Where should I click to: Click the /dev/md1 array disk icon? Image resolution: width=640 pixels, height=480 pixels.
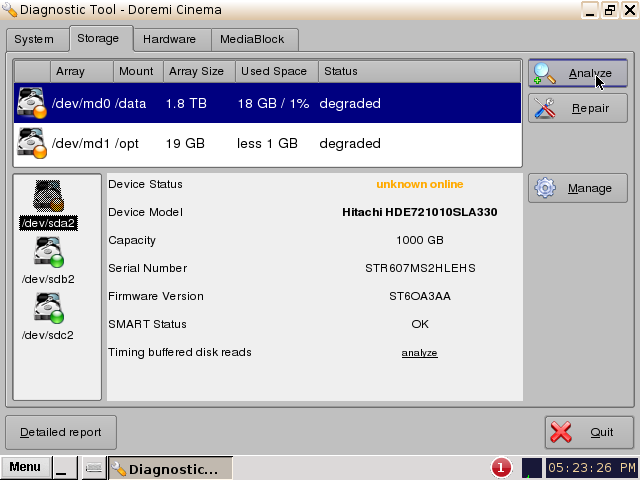(31, 143)
